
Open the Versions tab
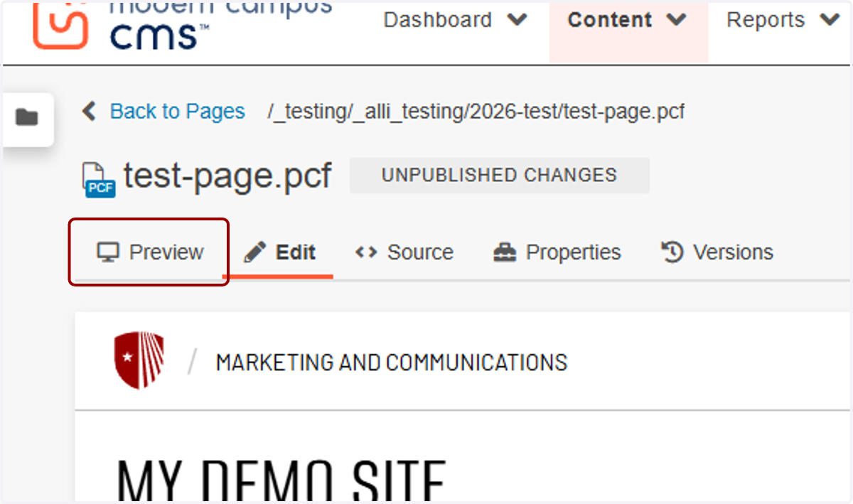pyautogui.click(x=717, y=252)
